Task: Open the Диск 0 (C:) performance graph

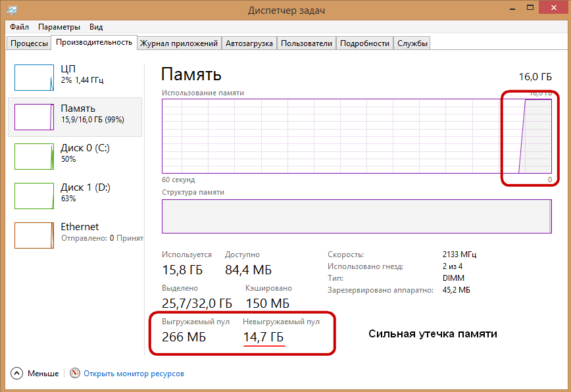Action: [x=34, y=156]
